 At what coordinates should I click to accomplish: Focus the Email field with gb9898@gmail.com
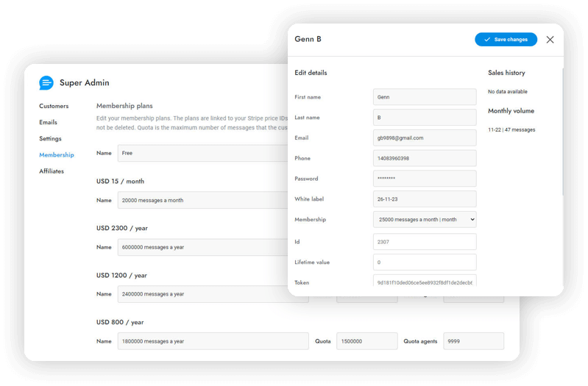(x=425, y=137)
